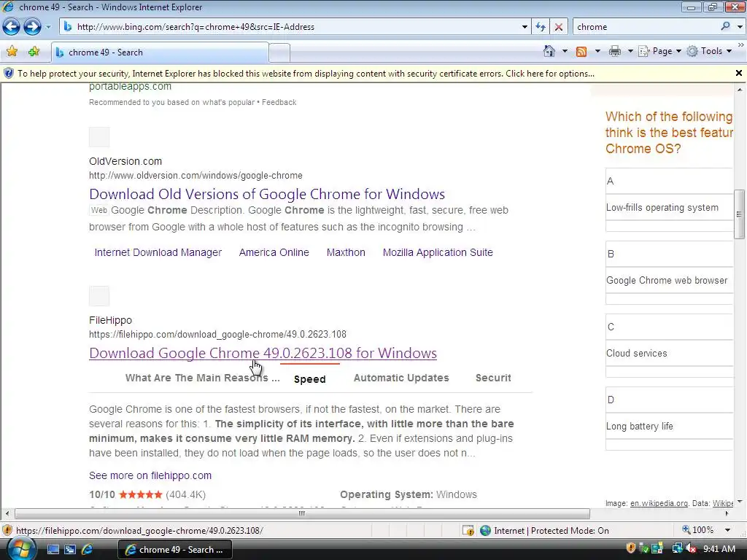Viewport: 747px width, 560px height.
Task: Select 'chrome 49 - Search' taskbar button
Action: [x=175, y=550]
